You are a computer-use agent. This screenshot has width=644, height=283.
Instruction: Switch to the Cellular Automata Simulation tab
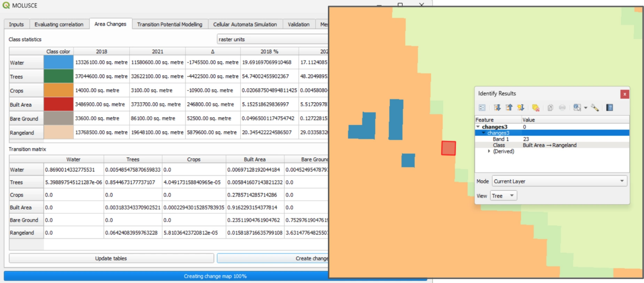[245, 24]
